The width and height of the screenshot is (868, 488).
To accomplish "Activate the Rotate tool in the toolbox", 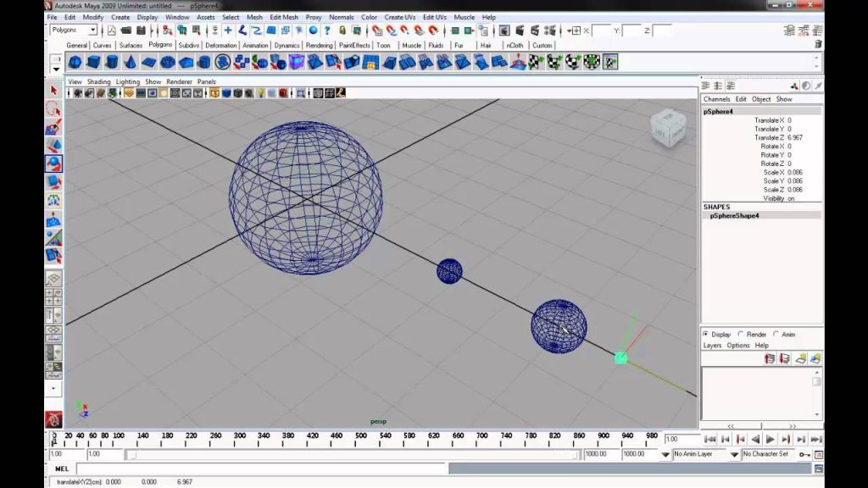I will [53, 164].
